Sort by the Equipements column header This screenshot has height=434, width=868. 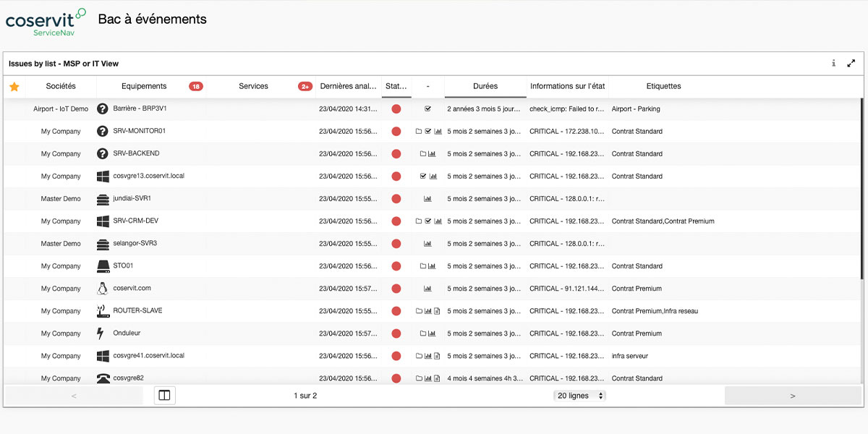[x=144, y=86]
